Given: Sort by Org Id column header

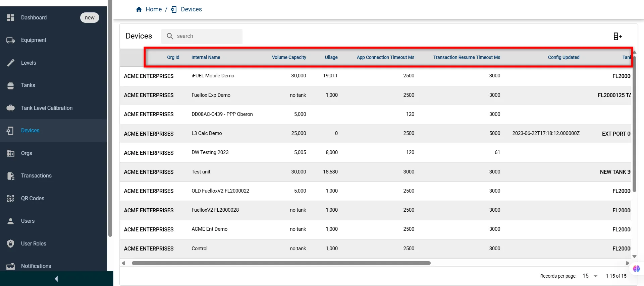Looking at the screenshot, I should click(x=173, y=57).
